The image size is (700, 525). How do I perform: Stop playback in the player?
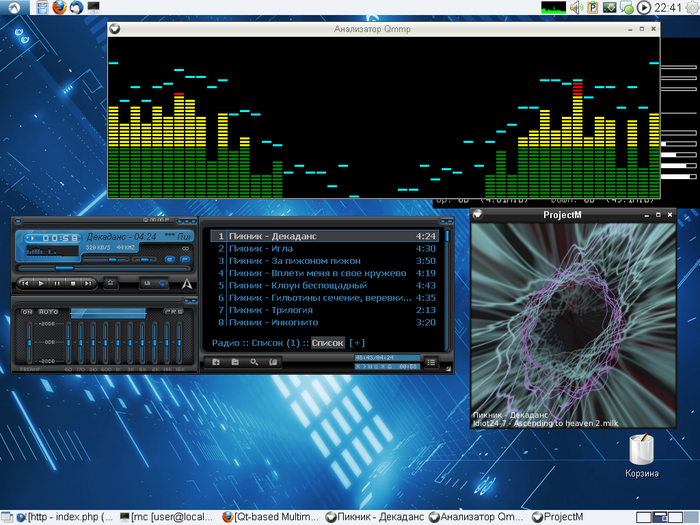tap(73, 284)
